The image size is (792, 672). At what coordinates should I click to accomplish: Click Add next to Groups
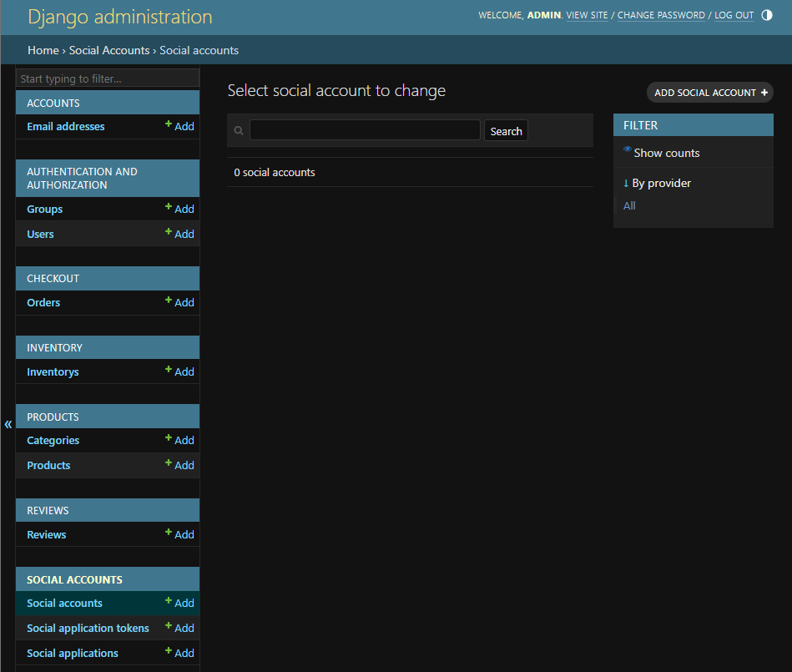pos(179,209)
